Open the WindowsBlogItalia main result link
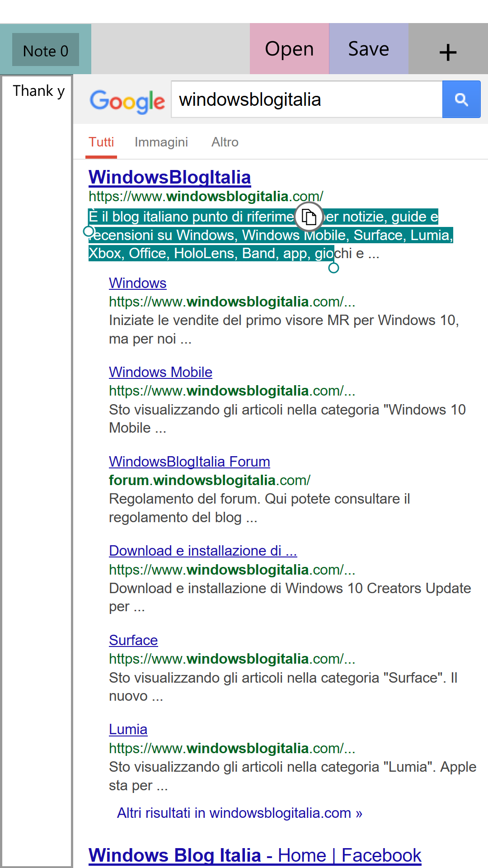This screenshot has width=488, height=868. pos(170,177)
